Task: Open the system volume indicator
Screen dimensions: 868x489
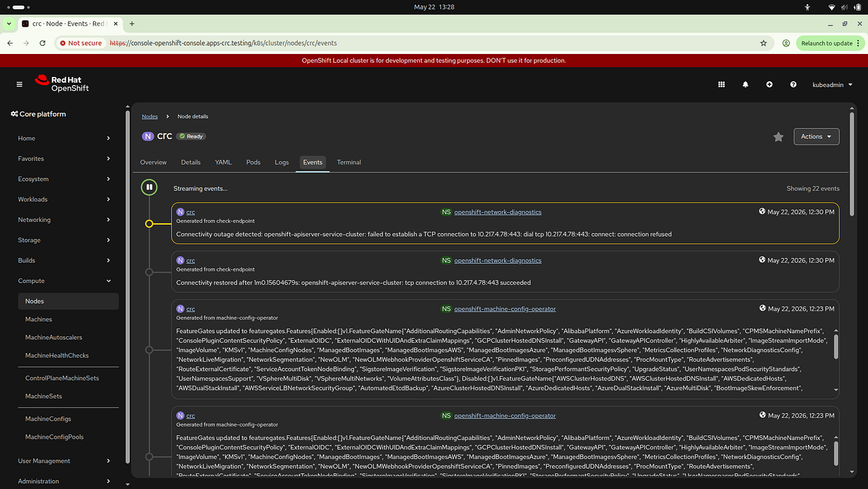Action: (x=843, y=7)
